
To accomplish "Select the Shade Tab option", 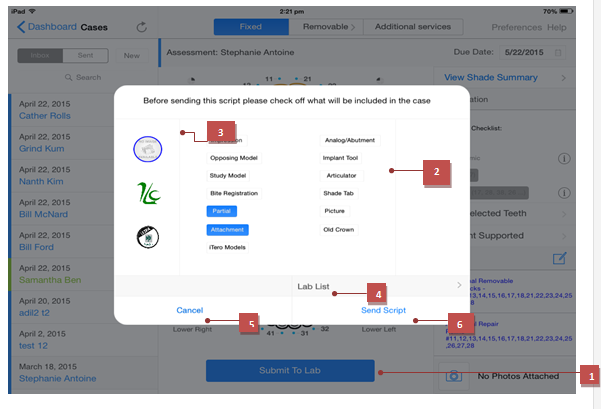I will pos(338,193).
